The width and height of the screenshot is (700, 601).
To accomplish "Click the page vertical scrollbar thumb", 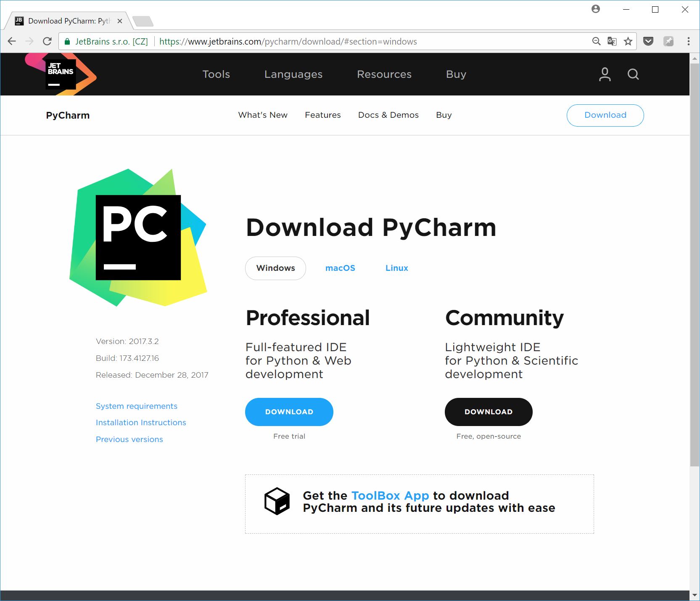I will [695, 265].
